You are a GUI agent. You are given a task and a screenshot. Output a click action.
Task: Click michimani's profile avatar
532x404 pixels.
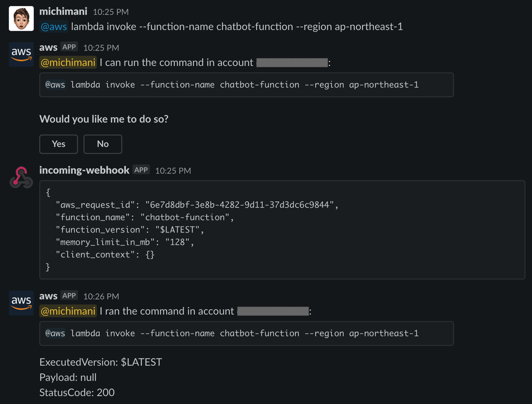coord(21,18)
